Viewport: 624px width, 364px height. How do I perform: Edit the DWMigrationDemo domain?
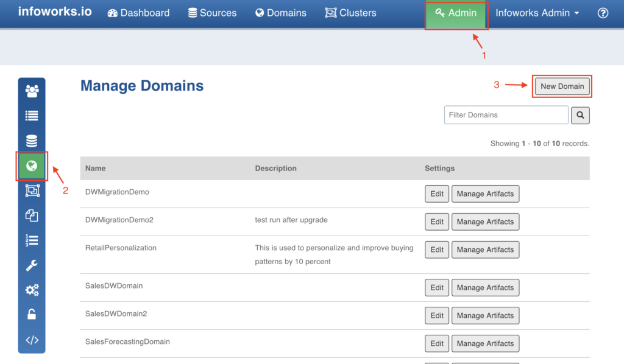pos(436,194)
